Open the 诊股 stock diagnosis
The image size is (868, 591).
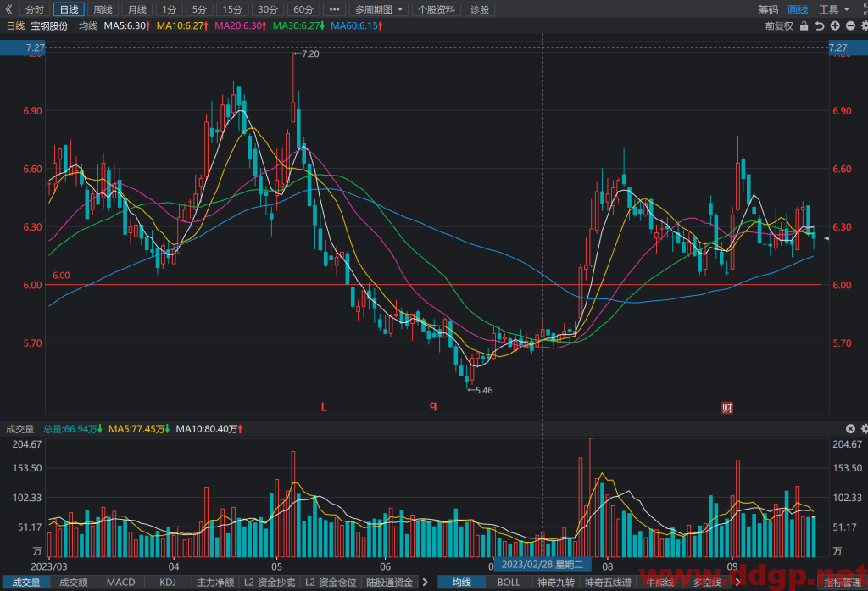coord(480,9)
